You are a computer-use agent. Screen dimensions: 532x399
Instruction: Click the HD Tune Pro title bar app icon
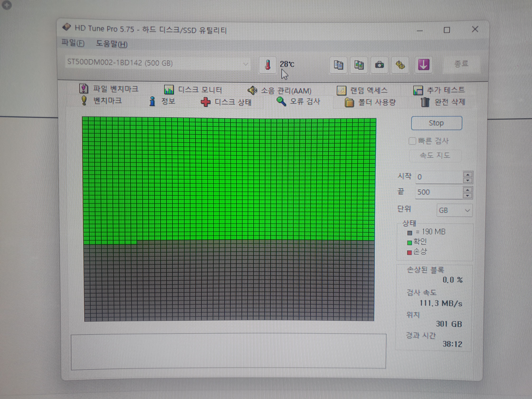[x=66, y=27]
